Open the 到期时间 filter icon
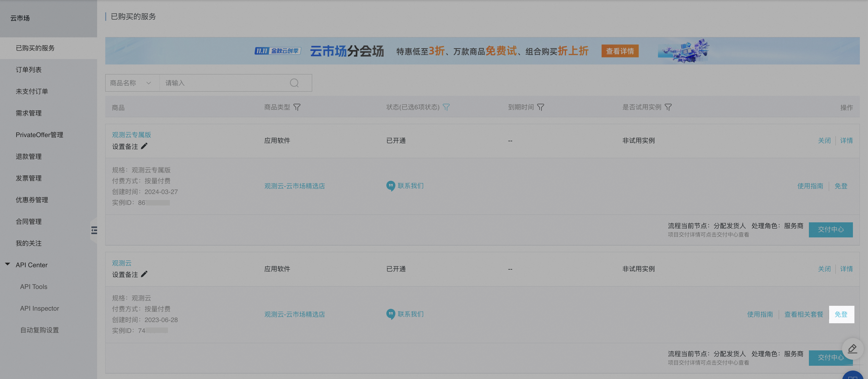Screen dimensions: 868x379 pos(540,107)
